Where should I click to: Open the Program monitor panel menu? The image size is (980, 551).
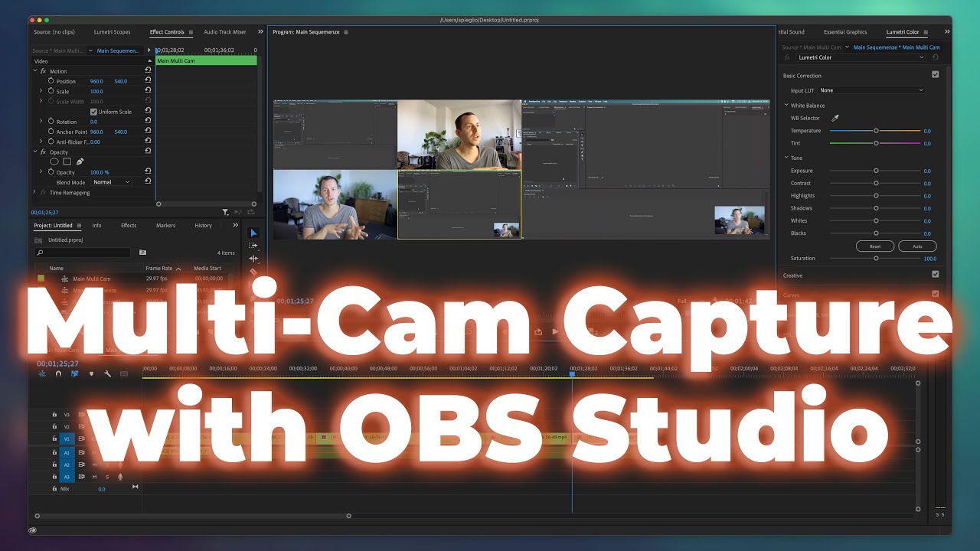coord(346,32)
